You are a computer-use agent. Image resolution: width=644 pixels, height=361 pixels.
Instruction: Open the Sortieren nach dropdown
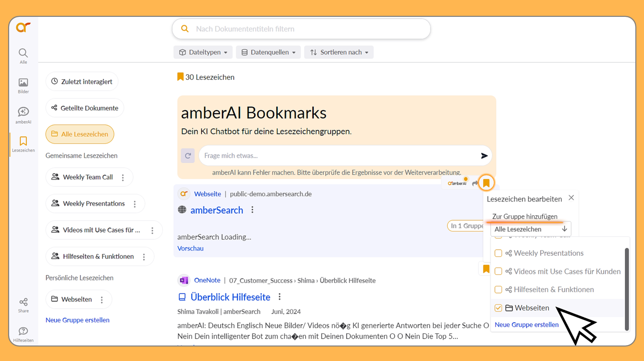tap(339, 52)
